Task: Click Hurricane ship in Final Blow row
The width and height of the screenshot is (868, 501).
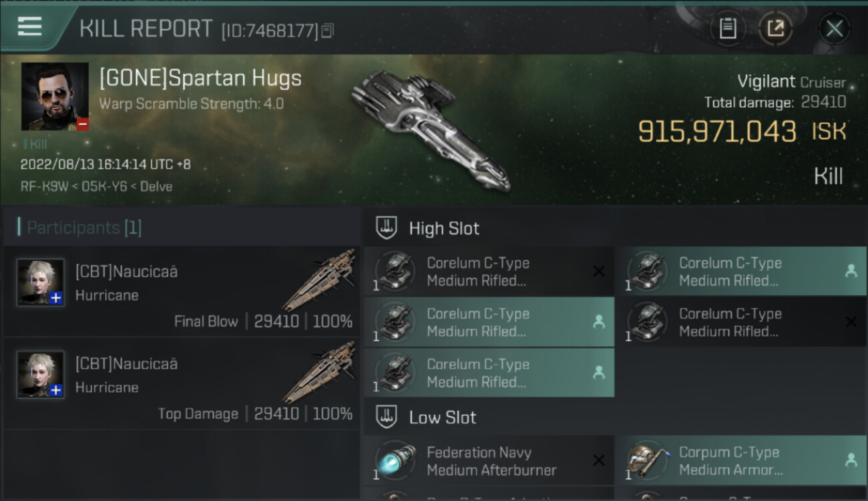Action: [x=320, y=279]
